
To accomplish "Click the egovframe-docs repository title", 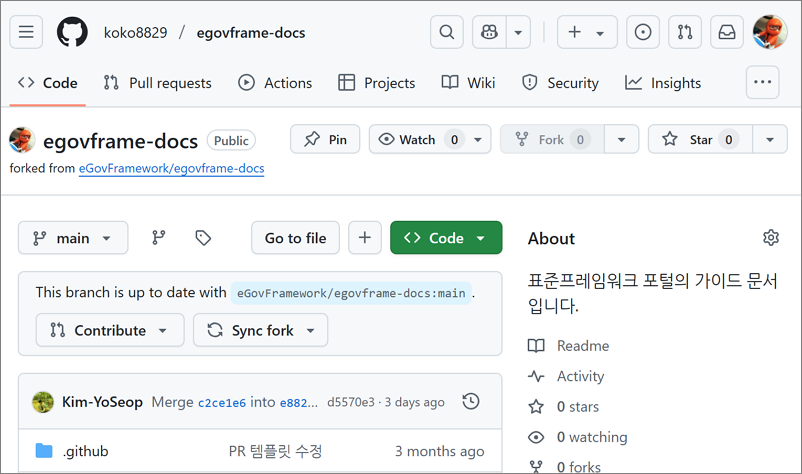I will [x=120, y=141].
